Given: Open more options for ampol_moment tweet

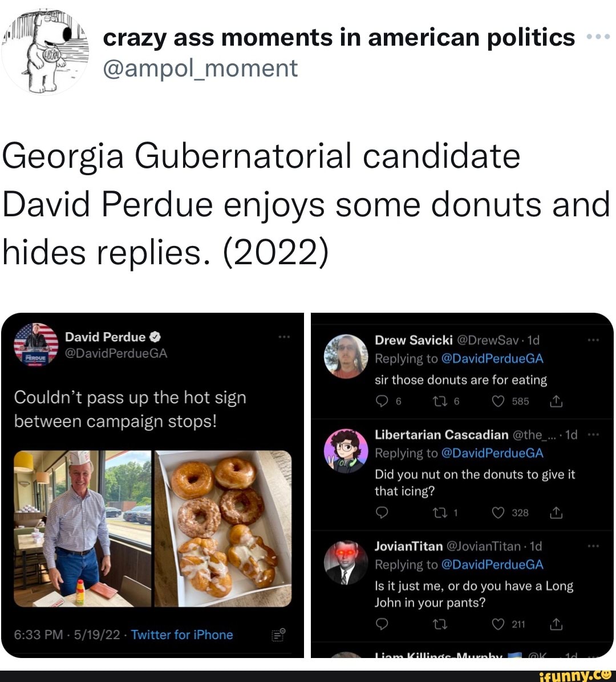Looking at the screenshot, I should [x=598, y=37].
